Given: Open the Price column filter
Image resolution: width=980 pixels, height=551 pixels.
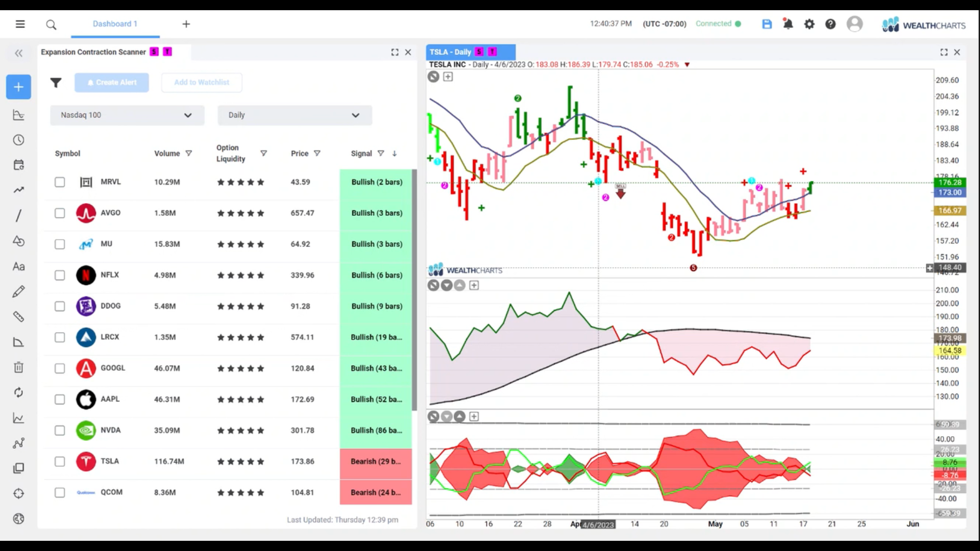Looking at the screenshot, I should point(317,153).
